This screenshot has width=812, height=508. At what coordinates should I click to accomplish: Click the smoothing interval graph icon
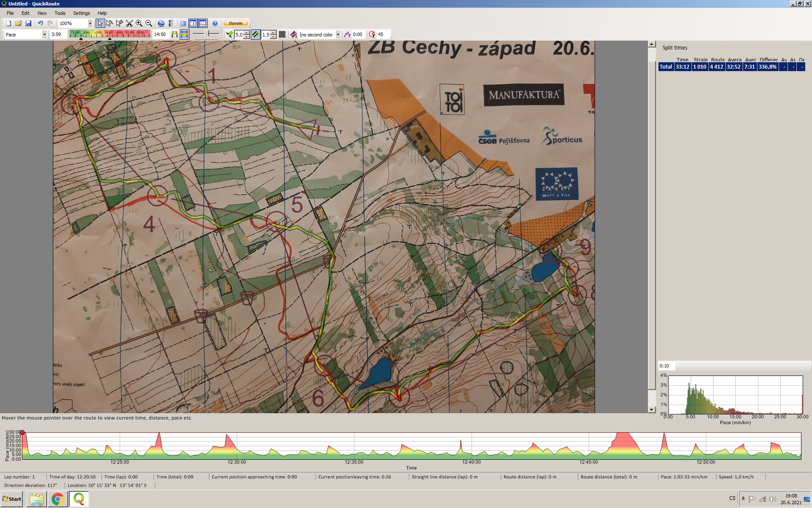(x=347, y=34)
